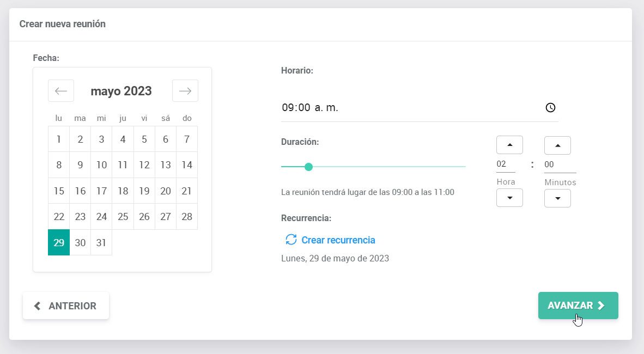Click the hours value field 02
Viewport: 644px width, 354px height.
(505, 164)
